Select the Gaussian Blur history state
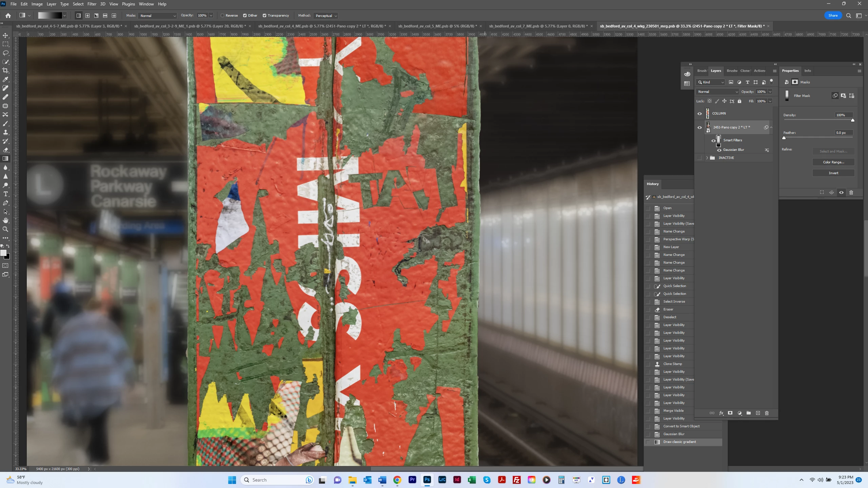 [674, 434]
